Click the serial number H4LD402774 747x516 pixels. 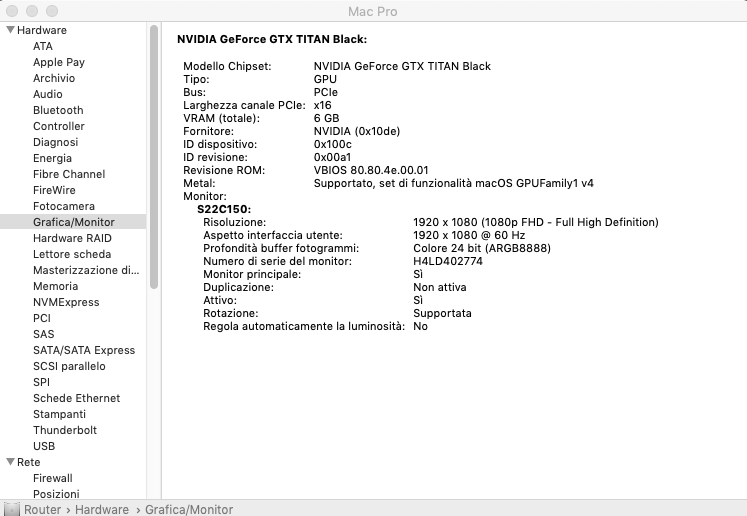448,261
